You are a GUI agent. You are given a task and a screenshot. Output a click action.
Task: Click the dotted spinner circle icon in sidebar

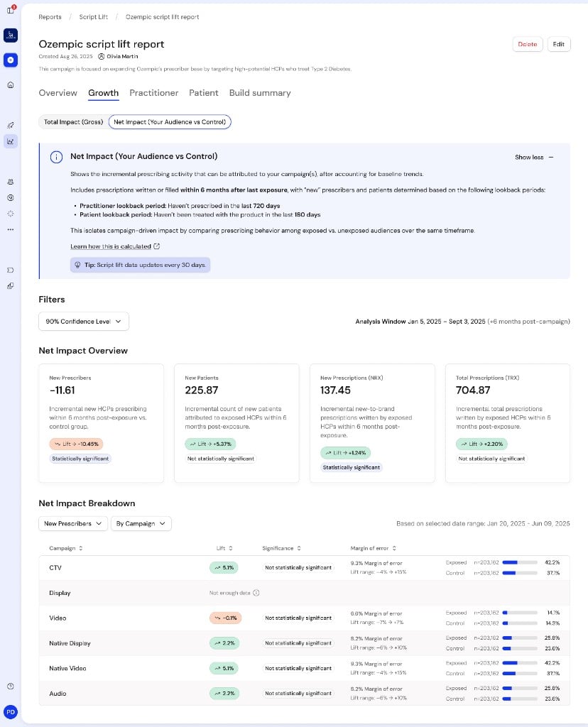coord(11,214)
